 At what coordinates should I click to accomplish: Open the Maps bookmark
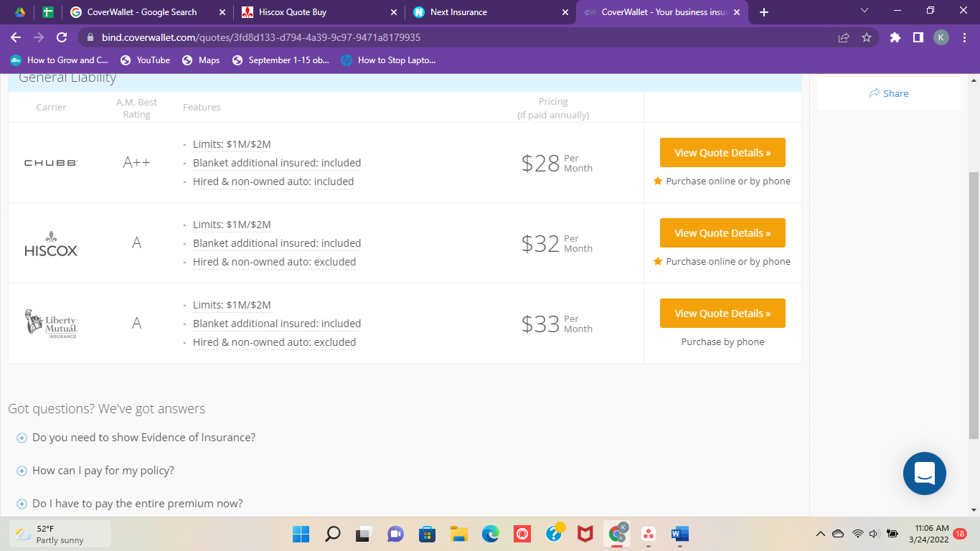click(201, 60)
